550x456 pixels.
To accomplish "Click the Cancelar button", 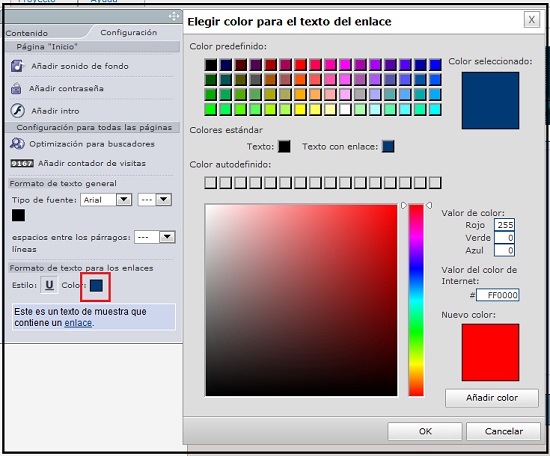I will [503, 431].
